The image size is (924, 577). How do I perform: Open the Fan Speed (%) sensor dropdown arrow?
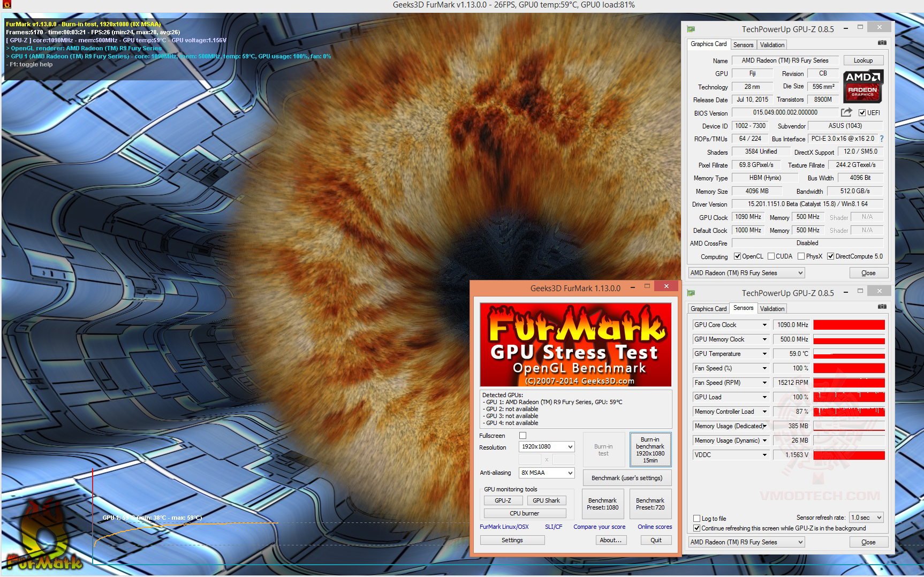[x=764, y=368]
